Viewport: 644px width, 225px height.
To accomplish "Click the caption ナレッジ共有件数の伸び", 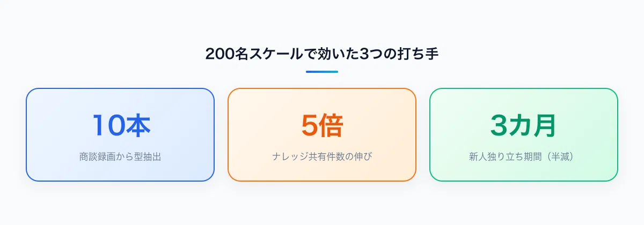I will (322, 157).
